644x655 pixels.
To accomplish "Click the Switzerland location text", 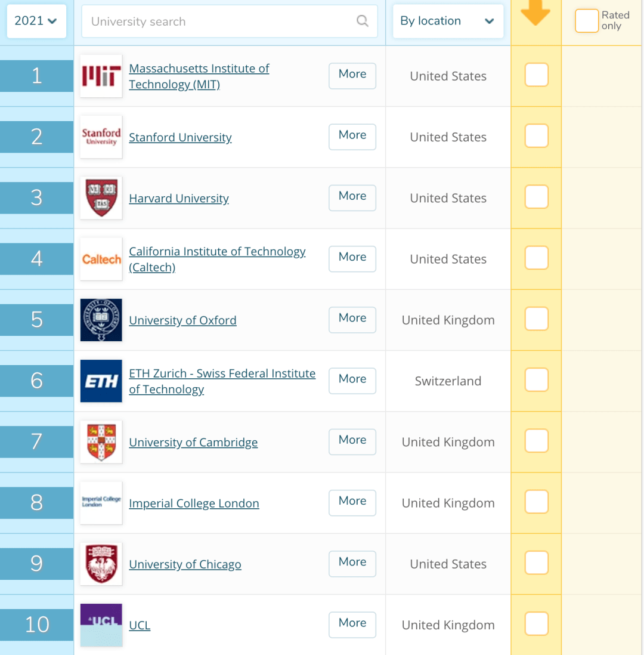I will pyautogui.click(x=448, y=381).
